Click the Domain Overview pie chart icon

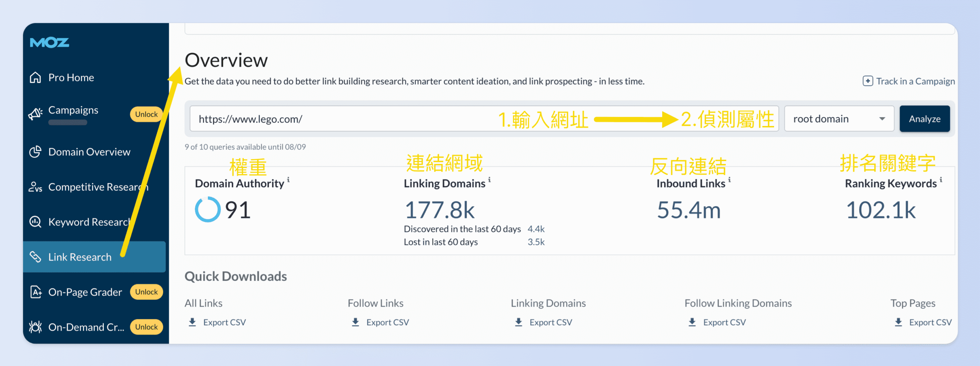click(35, 151)
